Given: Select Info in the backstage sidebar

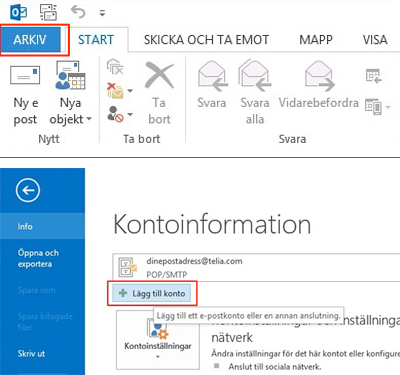Looking at the screenshot, I should [x=42, y=226].
